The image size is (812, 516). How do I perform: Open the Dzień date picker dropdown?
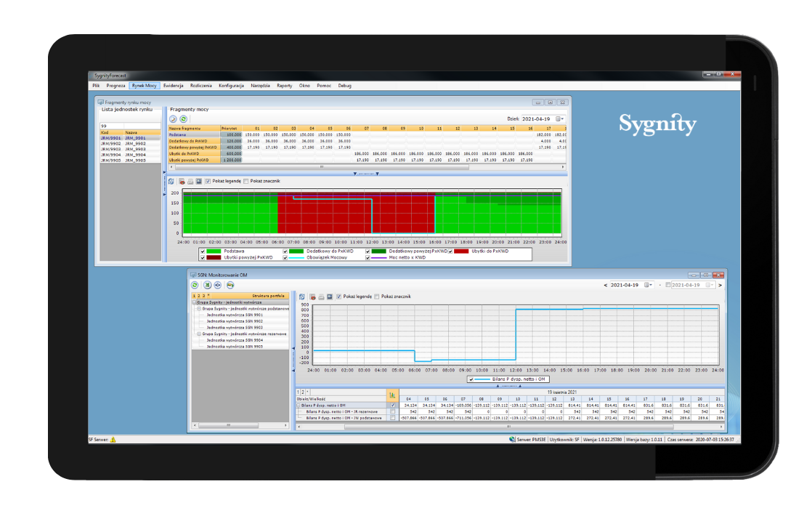click(559, 119)
